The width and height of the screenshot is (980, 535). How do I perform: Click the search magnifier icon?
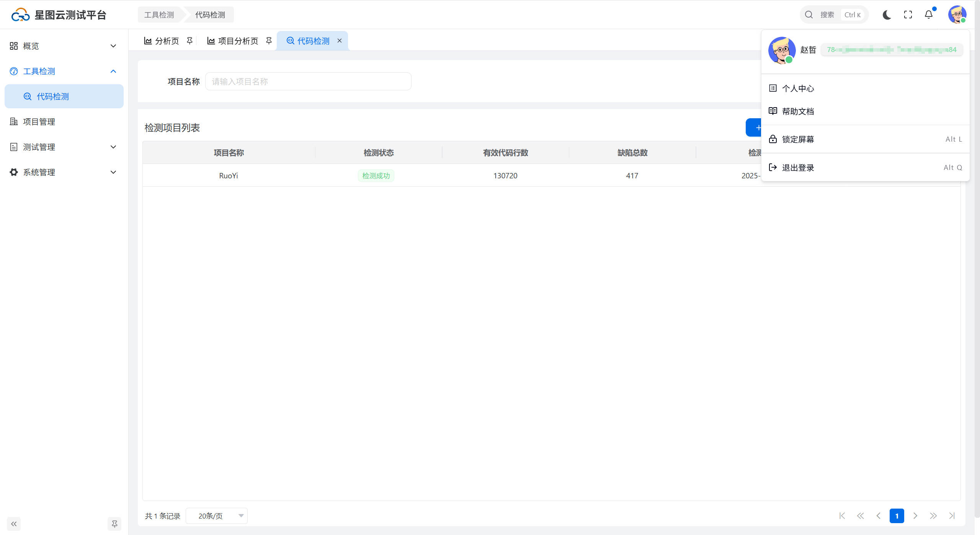pyautogui.click(x=808, y=15)
